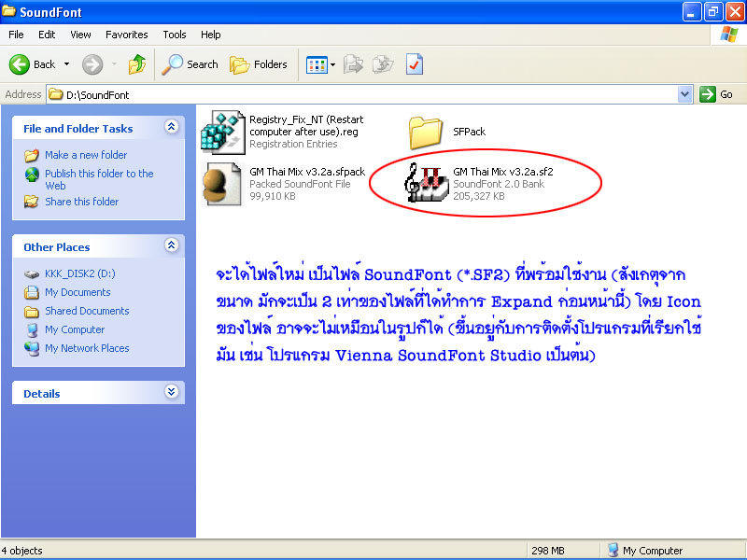This screenshot has width=747, height=560.
Task: Click the share icon beside Share this folder
Action: pos(32,202)
